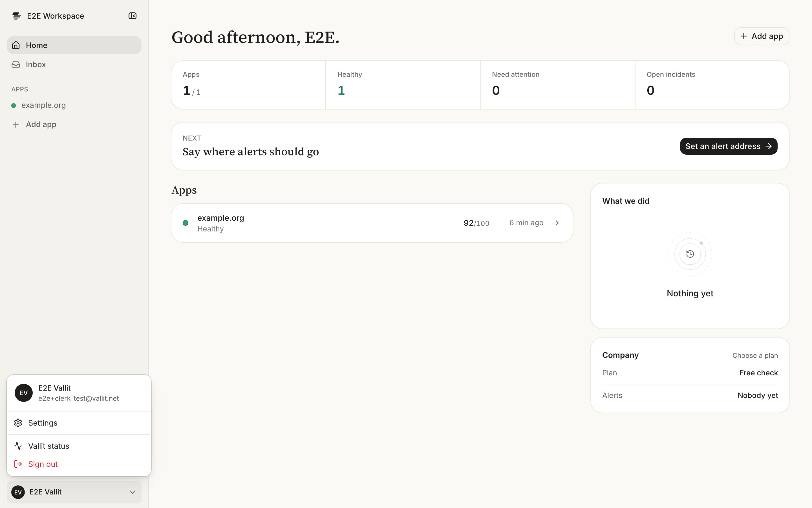Click the arrow icon on Set an alert address

tap(769, 146)
